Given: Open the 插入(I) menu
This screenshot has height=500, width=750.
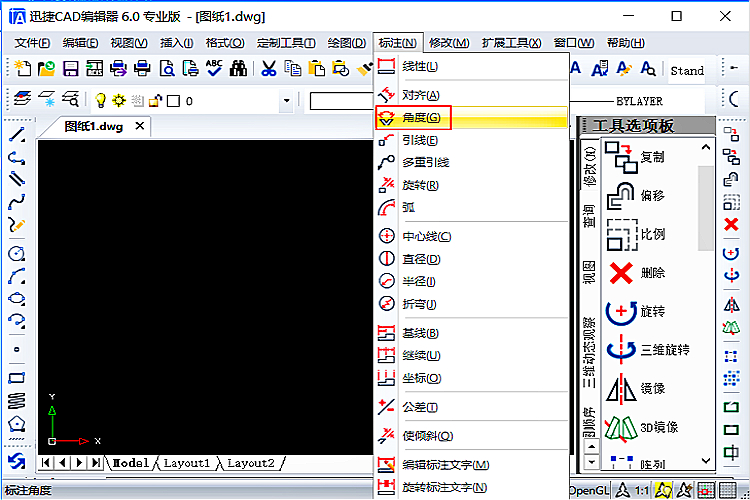Looking at the screenshot, I should (176, 43).
